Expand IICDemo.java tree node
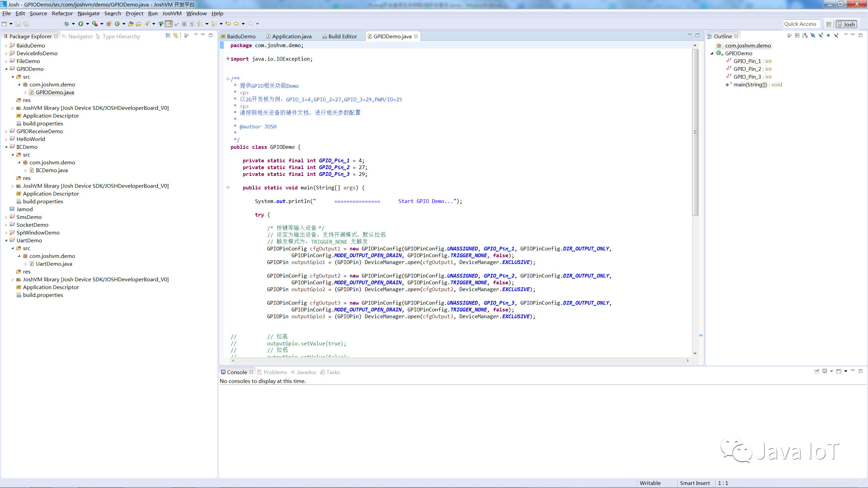 pyautogui.click(x=25, y=170)
